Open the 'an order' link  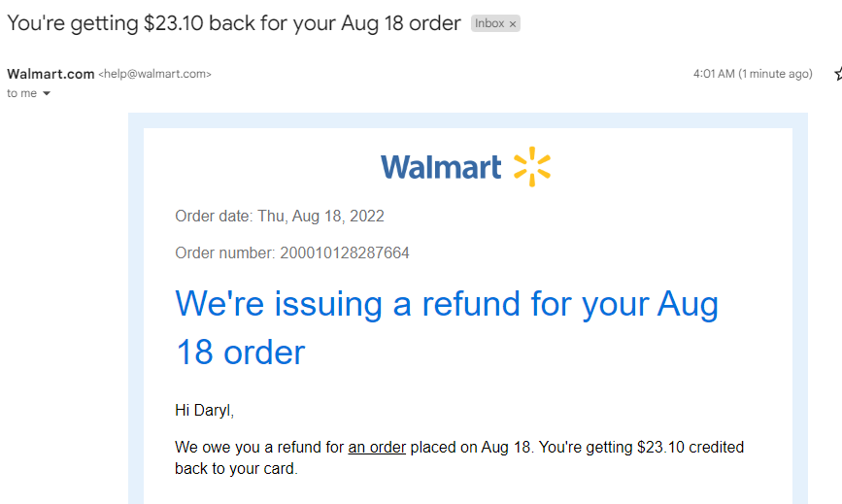point(377,447)
